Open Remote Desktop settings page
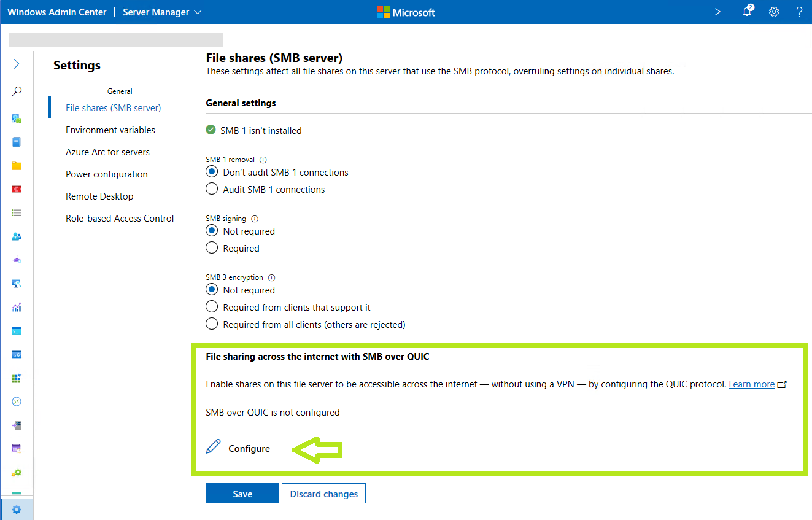Image resolution: width=812 pixels, height=520 pixels. coord(99,196)
